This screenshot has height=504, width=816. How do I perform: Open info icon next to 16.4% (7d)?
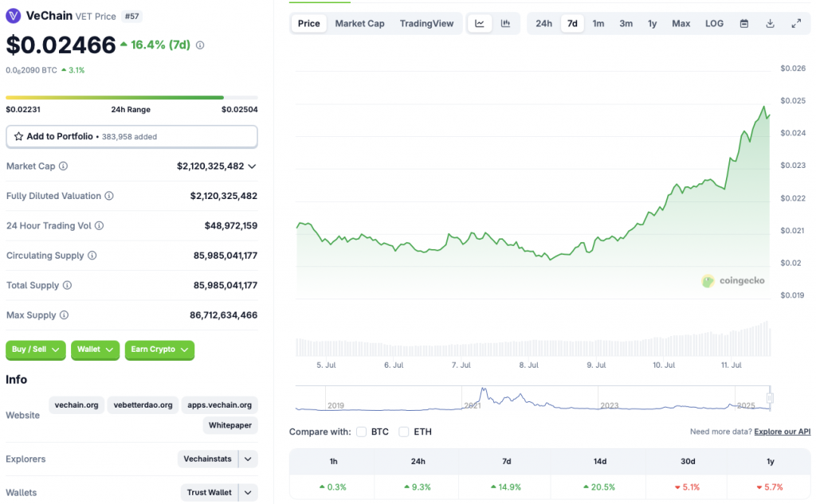tap(200, 45)
